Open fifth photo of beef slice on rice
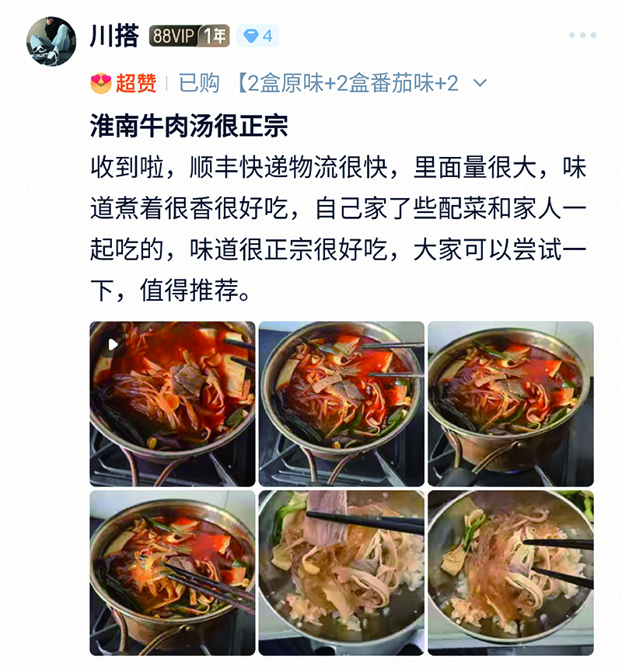This screenshot has width=622, height=672. pyautogui.click(x=341, y=573)
